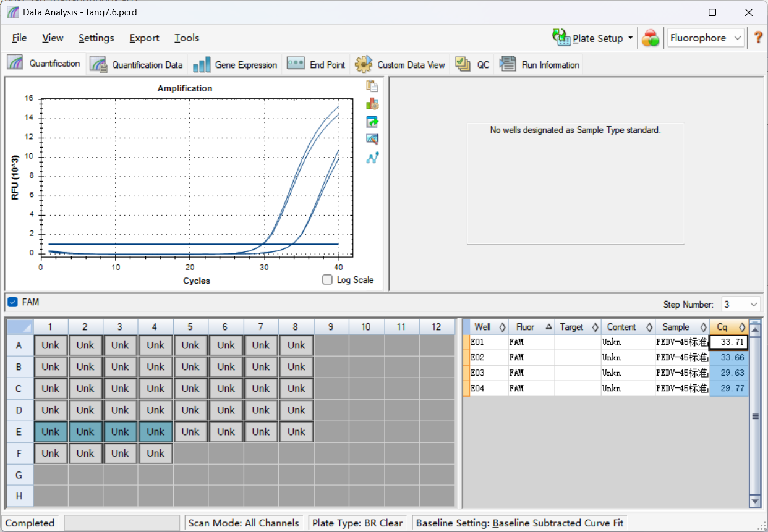This screenshot has width=768, height=532.
Task: Toggle well E1 in plate grid
Action: coord(51,432)
